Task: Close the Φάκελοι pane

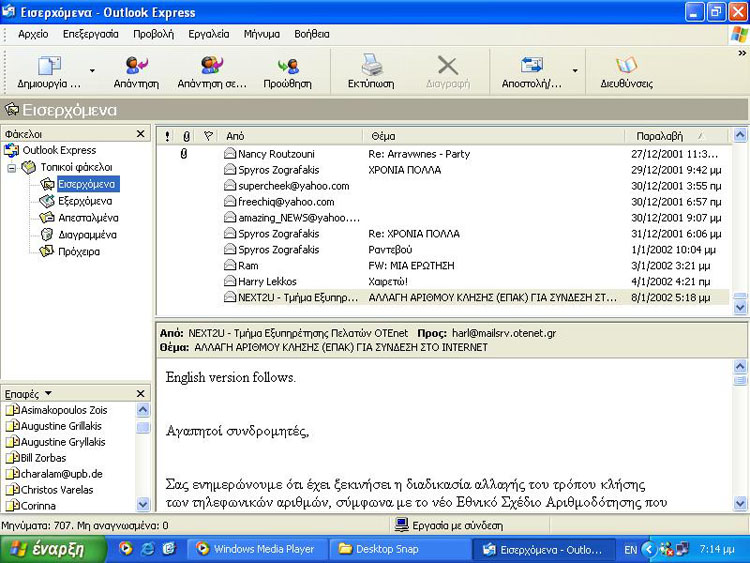Action: [141, 134]
